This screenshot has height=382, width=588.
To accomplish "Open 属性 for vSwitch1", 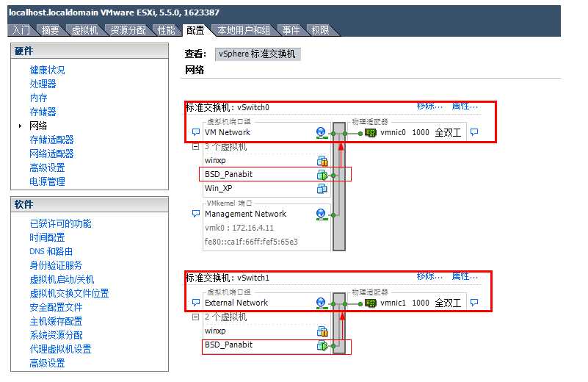I will pos(465,276).
